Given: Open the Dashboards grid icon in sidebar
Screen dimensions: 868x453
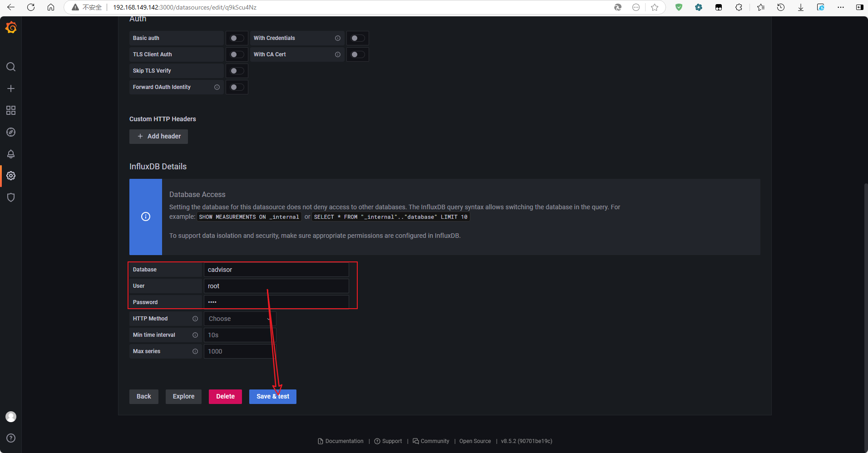Looking at the screenshot, I should pyautogui.click(x=11, y=110).
